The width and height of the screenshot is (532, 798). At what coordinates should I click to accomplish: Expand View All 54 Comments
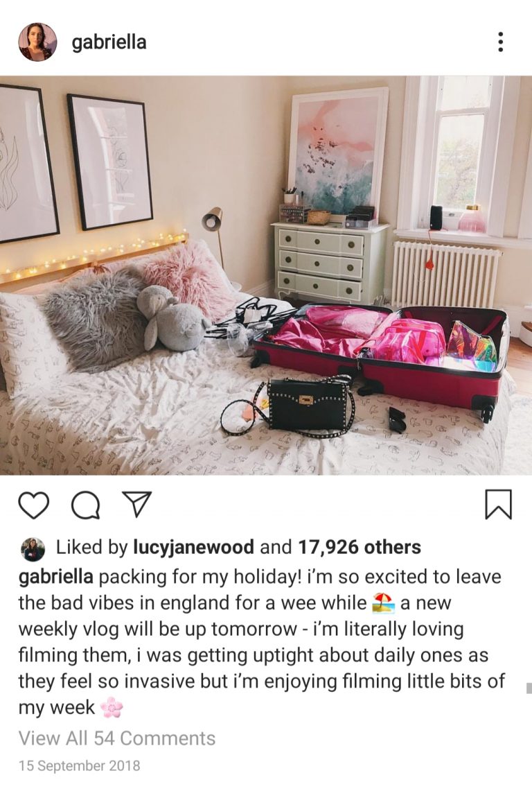(117, 738)
